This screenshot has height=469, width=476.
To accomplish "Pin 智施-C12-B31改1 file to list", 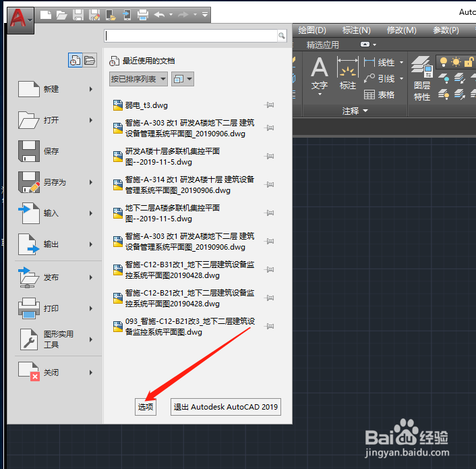I will [269, 269].
